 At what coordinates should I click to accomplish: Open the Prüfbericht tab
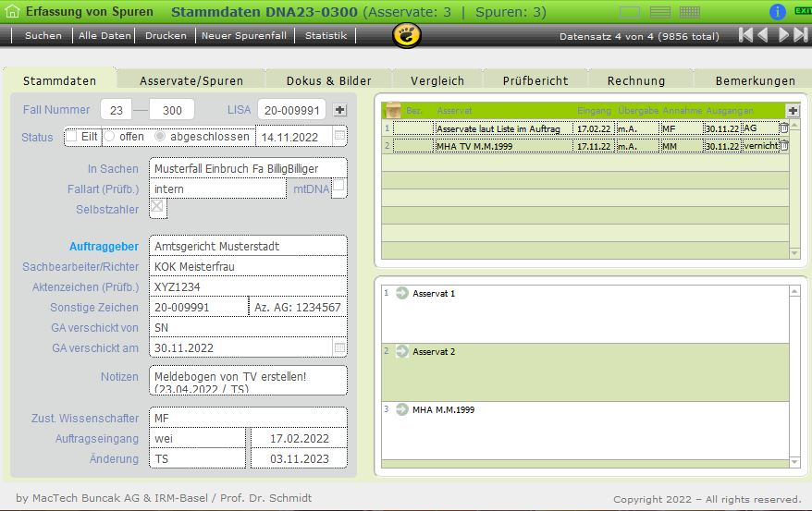pyautogui.click(x=535, y=81)
